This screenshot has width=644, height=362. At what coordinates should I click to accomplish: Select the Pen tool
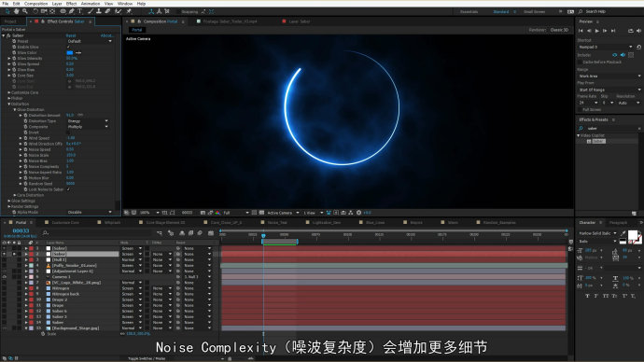coord(71,11)
